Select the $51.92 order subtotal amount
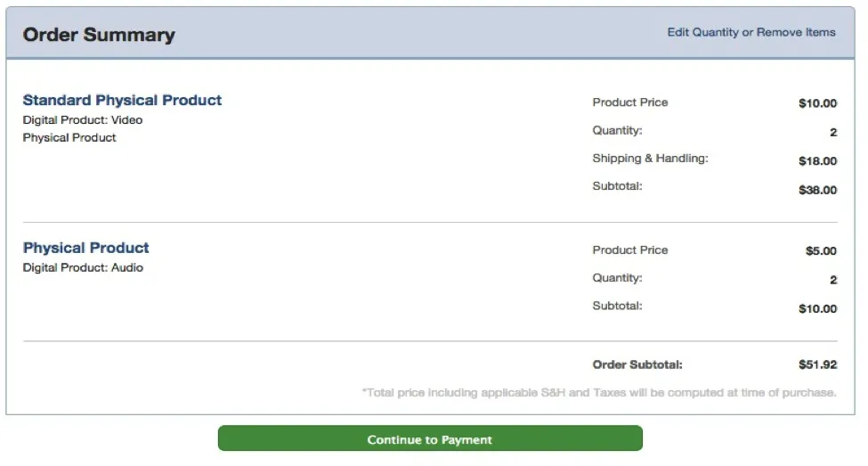 (817, 364)
